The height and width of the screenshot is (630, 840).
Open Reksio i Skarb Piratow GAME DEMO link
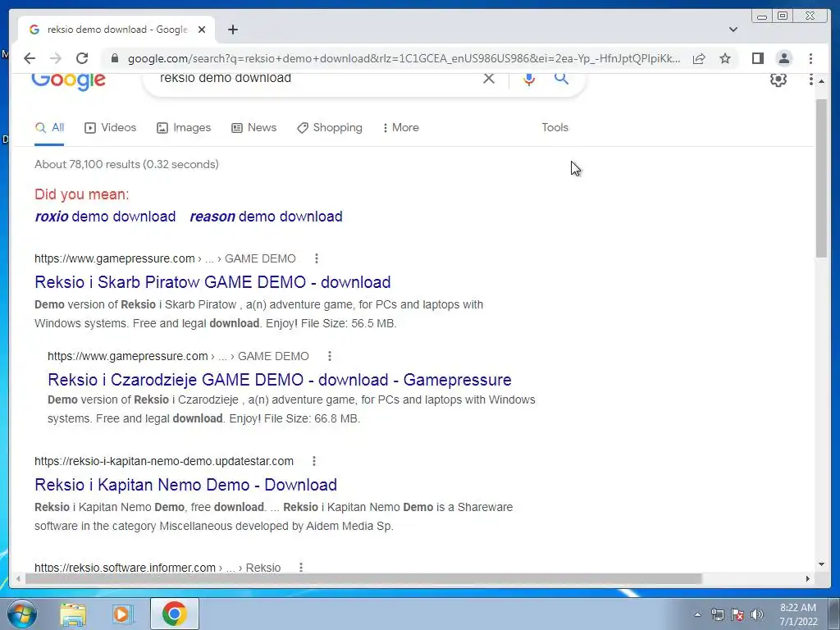pyautogui.click(x=212, y=282)
